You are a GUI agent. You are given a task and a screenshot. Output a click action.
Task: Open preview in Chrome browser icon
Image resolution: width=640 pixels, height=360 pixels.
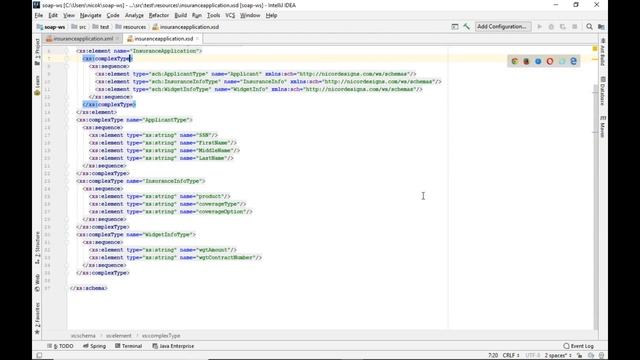pyautogui.click(x=515, y=61)
